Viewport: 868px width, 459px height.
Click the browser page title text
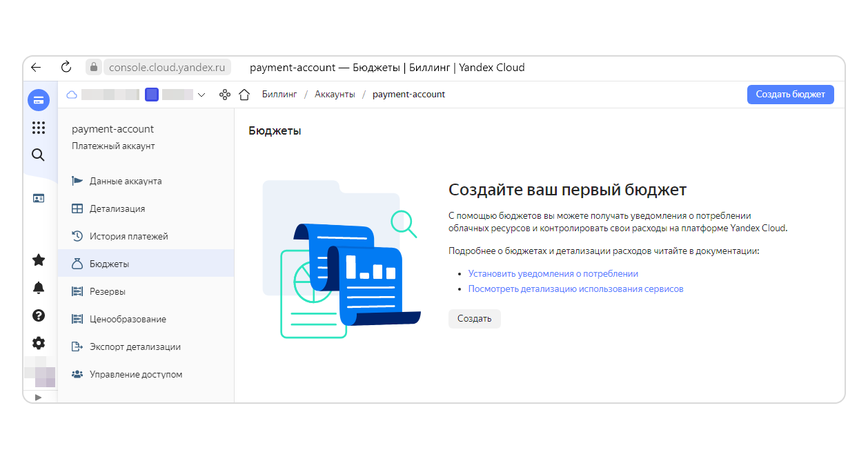tap(387, 68)
